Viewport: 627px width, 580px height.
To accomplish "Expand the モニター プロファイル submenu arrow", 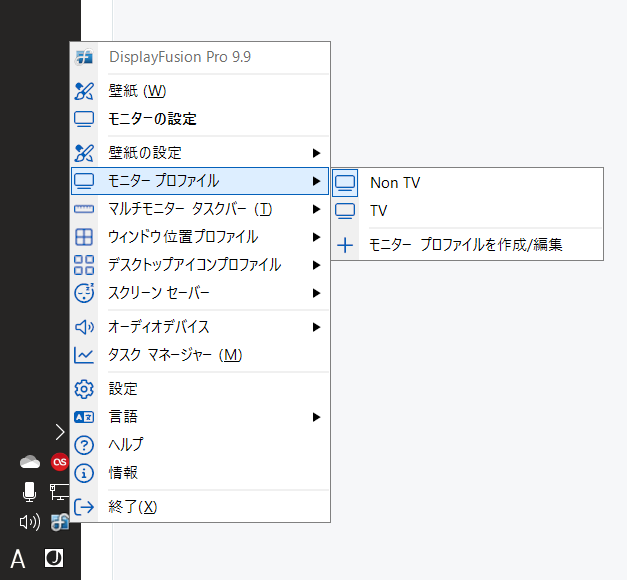I will point(316,181).
